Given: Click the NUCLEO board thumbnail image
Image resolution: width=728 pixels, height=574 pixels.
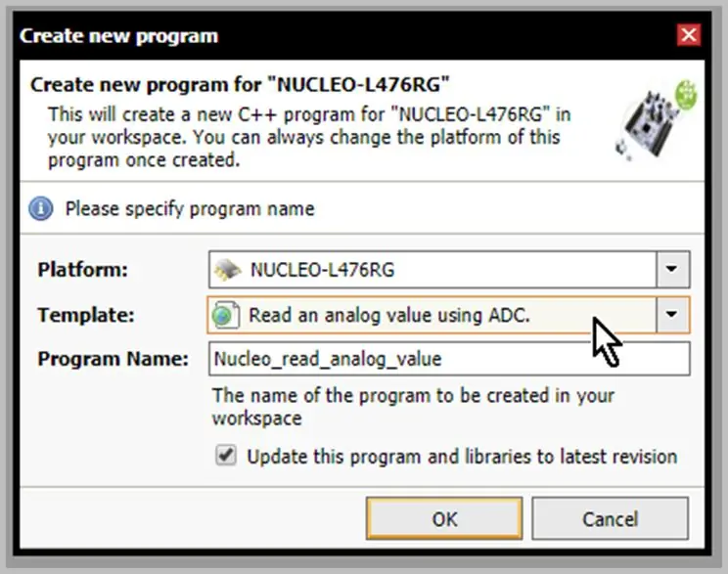Looking at the screenshot, I should 657,120.
